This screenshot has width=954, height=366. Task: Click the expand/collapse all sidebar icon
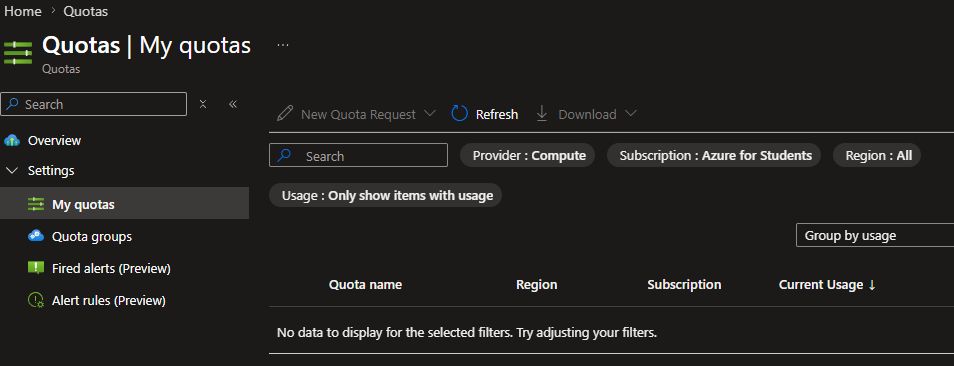click(x=203, y=104)
